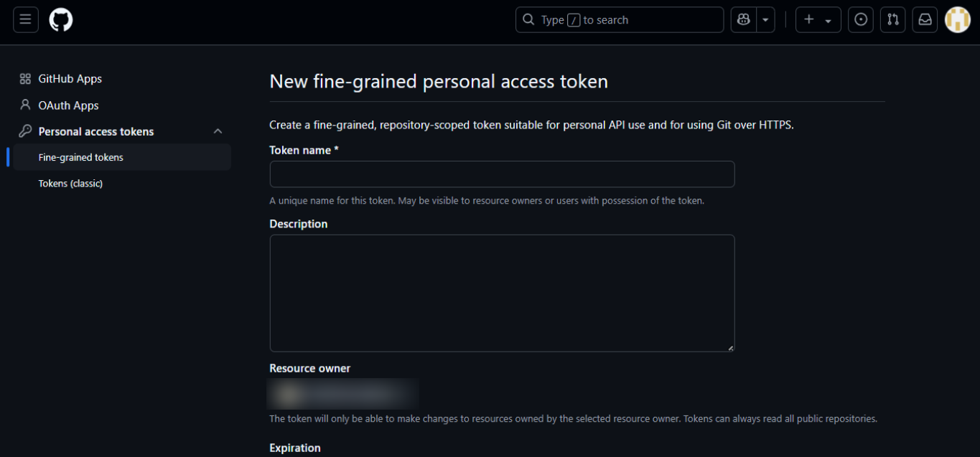Screen dimensions: 980x457
Task: Open the Issues icon in header
Action: tap(860, 20)
